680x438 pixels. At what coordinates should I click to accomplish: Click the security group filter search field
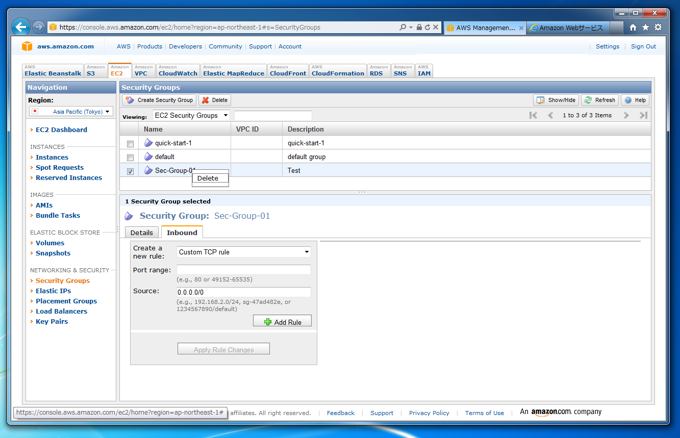[x=273, y=115]
